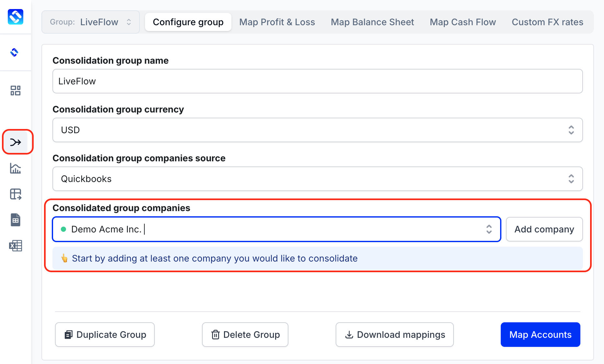
Task: Switch to the Configure group tab
Action: pyautogui.click(x=188, y=22)
